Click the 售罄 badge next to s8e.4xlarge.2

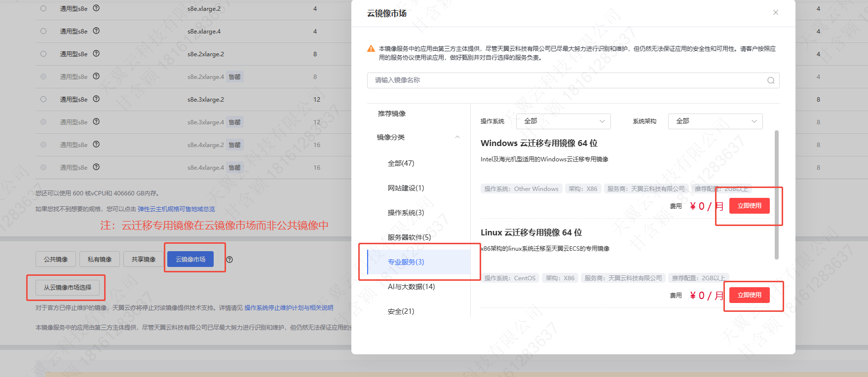click(x=235, y=145)
